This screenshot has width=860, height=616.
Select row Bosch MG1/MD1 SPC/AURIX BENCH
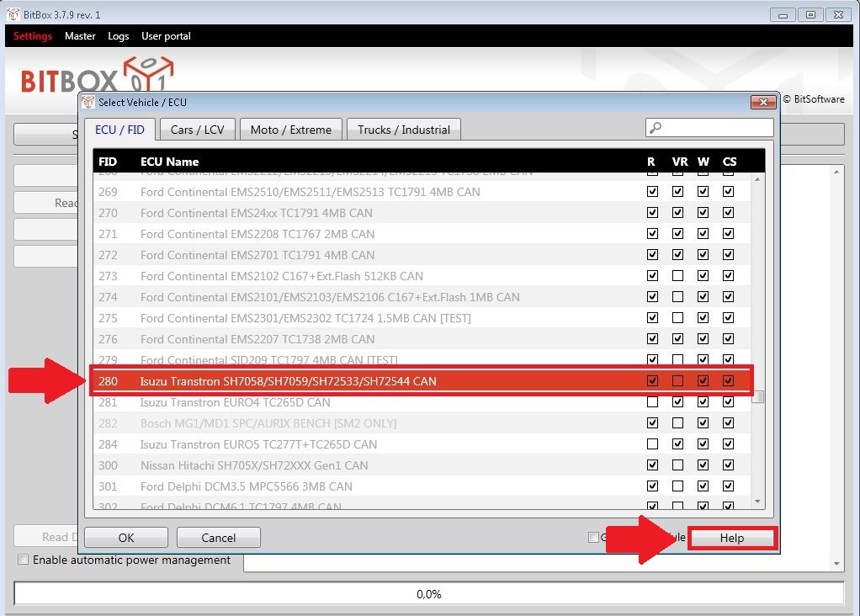[422, 423]
